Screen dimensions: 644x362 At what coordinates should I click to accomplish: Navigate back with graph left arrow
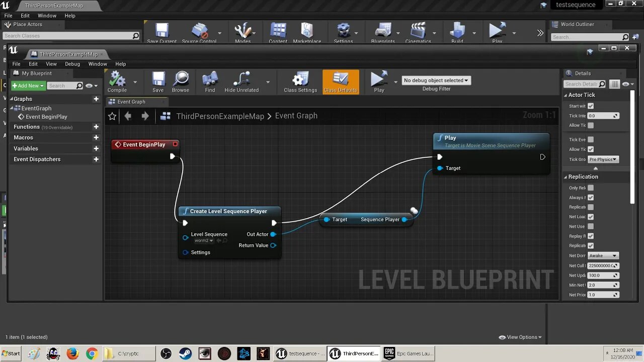click(128, 116)
